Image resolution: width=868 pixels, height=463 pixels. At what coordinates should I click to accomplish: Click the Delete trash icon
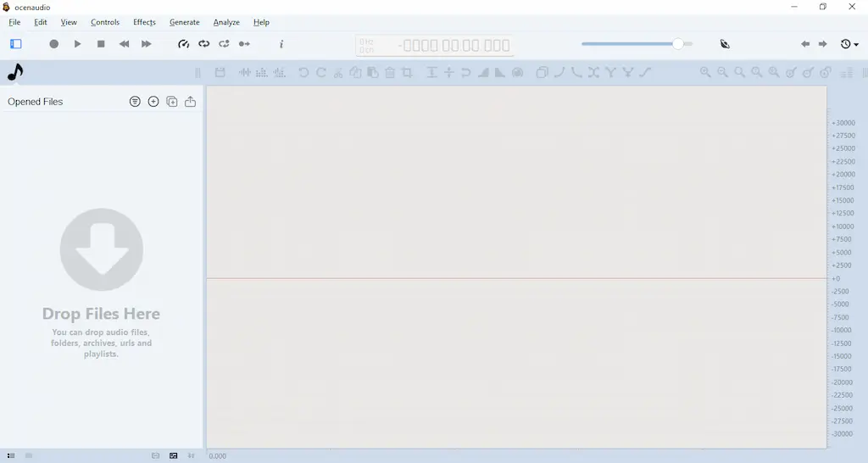coord(390,72)
